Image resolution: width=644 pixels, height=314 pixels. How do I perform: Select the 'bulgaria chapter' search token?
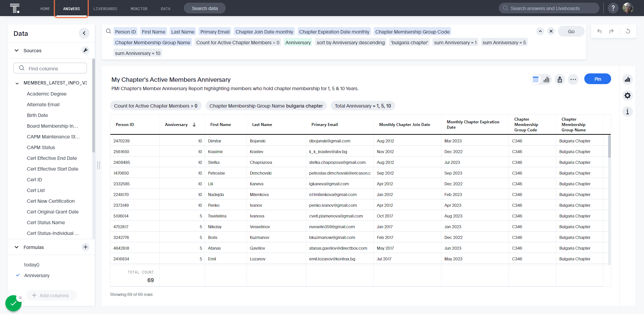point(410,42)
